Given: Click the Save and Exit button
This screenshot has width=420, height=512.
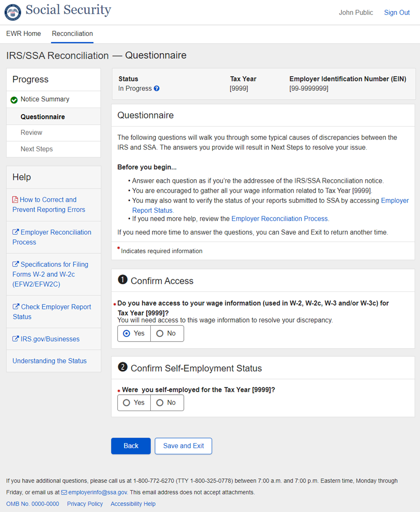Looking at the screenshot, I should [183, 446].
